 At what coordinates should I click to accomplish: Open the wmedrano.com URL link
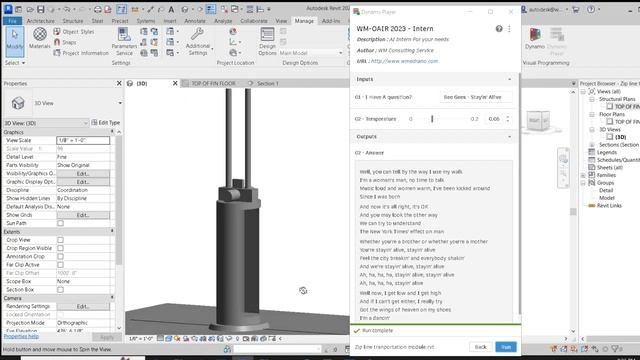(404, 61)
